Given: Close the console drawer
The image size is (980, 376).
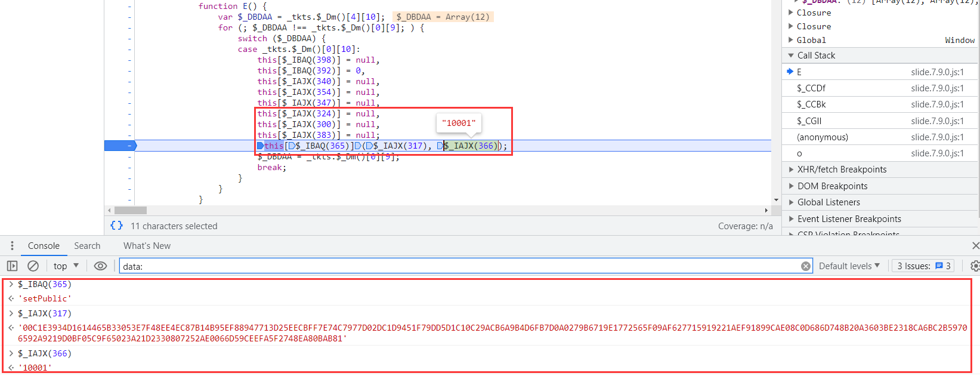Looking at the screenshot, I should pos(975,246).
